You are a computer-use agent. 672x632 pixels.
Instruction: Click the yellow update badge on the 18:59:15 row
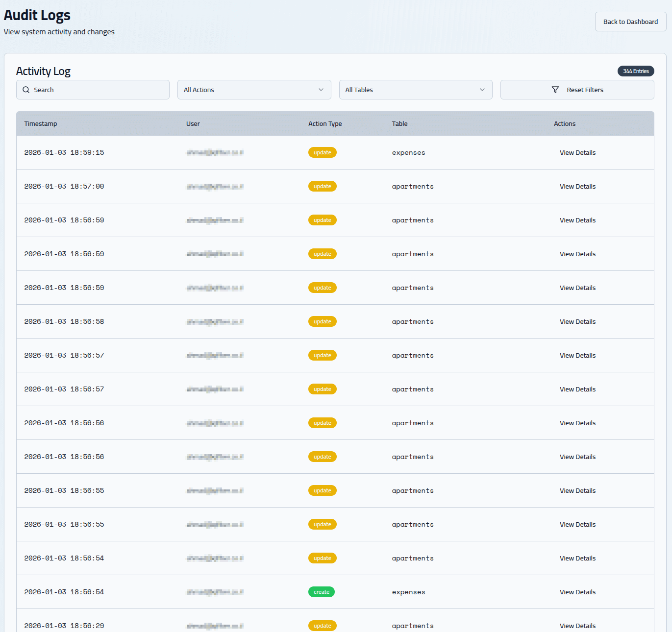pos(322,152)
